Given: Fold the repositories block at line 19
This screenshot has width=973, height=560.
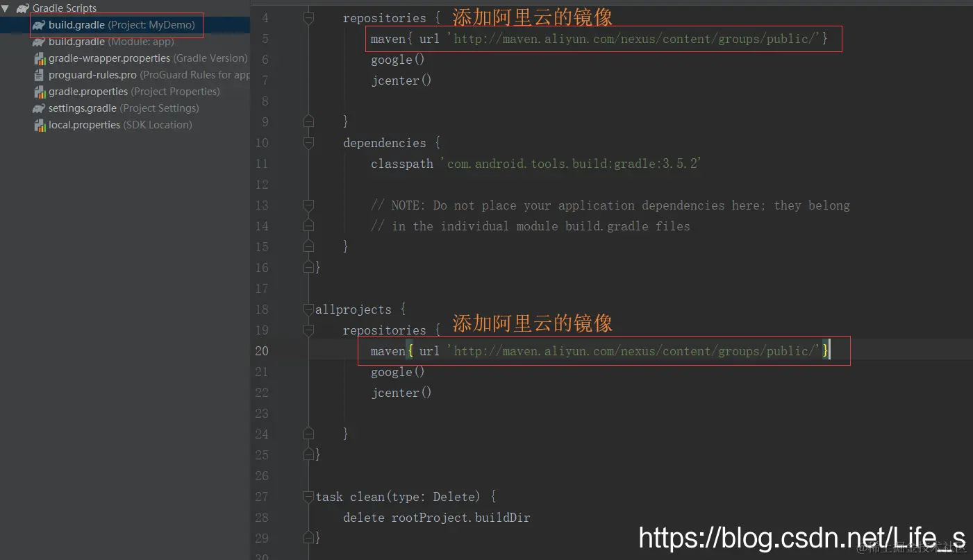Looking at the screenshot, I should (308, 330).
